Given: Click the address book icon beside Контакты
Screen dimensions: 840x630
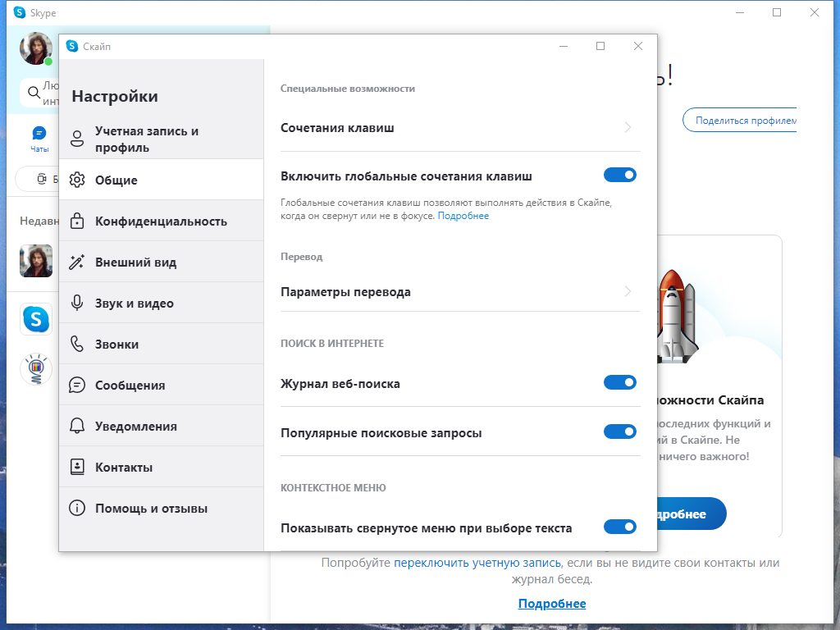Looking at the screenshot, I should [x=77, y=467].
